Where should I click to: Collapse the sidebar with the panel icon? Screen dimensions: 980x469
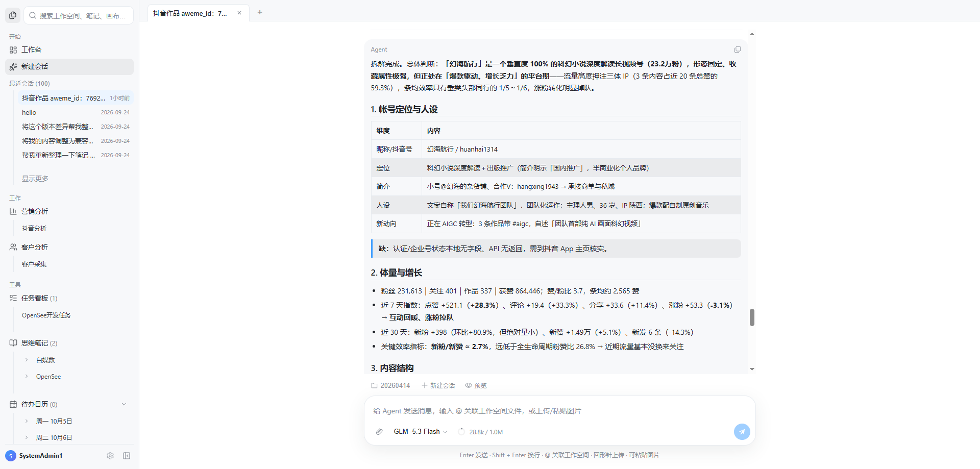tap(127, 456)
